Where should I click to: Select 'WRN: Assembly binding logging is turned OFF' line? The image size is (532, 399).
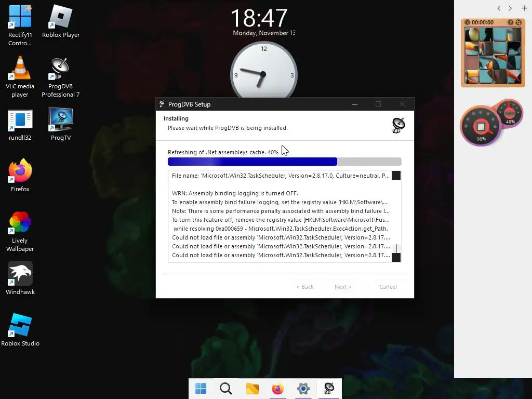235,193
